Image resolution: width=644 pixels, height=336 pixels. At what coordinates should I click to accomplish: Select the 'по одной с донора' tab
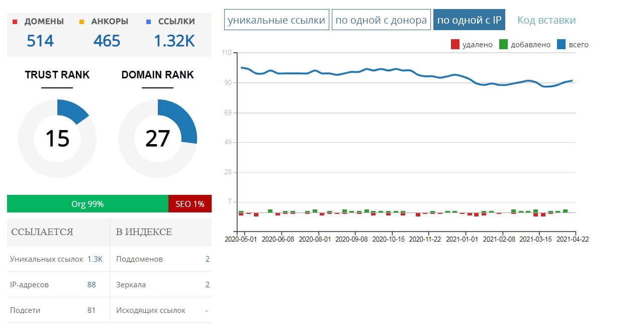coord(381,20)
